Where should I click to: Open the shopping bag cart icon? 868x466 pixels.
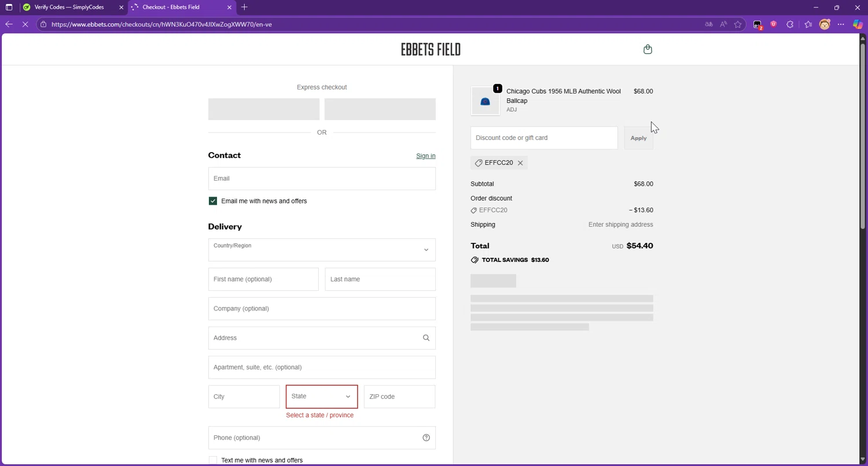(648, 49)
